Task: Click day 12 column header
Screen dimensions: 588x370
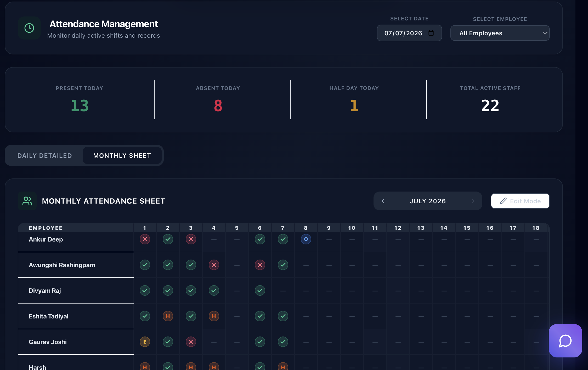Action: [x=398, y=228]
